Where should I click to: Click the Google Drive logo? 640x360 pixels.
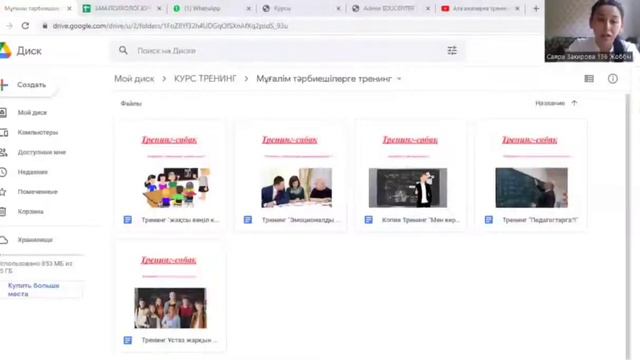(5, 51)
